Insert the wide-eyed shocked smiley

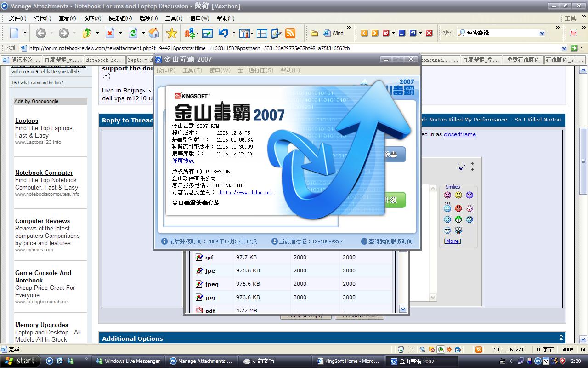(458, 230)
